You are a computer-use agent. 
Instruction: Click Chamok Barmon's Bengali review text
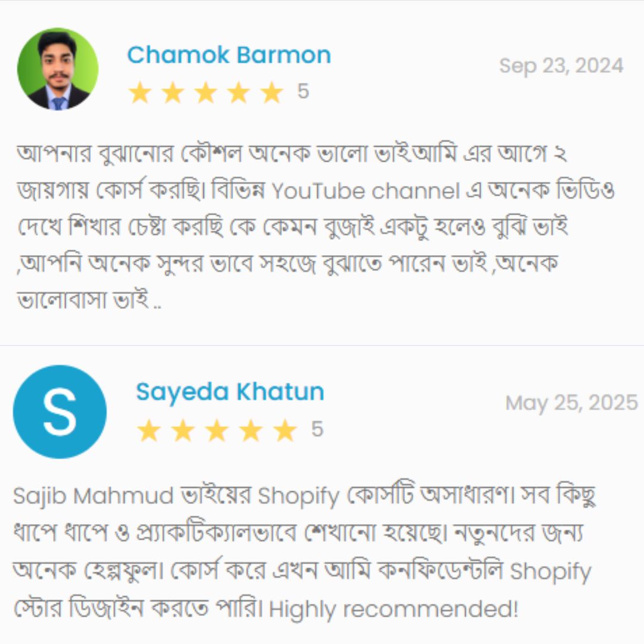(x=315, y=227)
